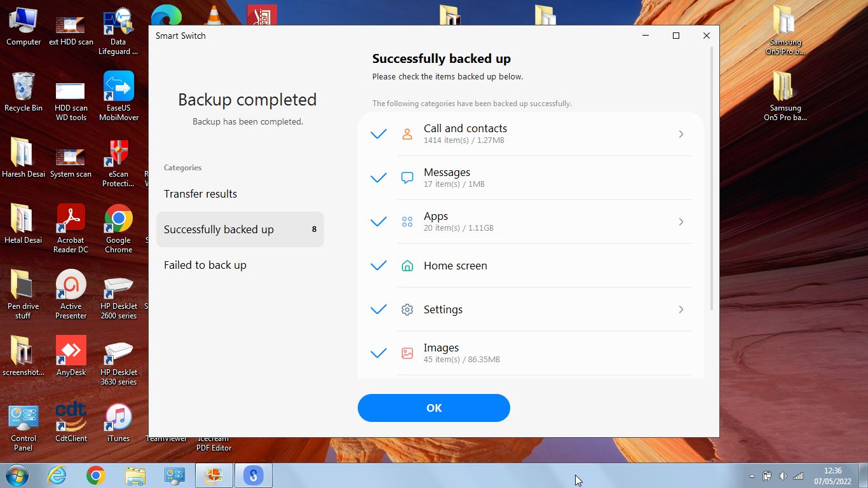Screen dimensions: 868x488
Task: Click the Images row label
Action: [x=441, y=348]
